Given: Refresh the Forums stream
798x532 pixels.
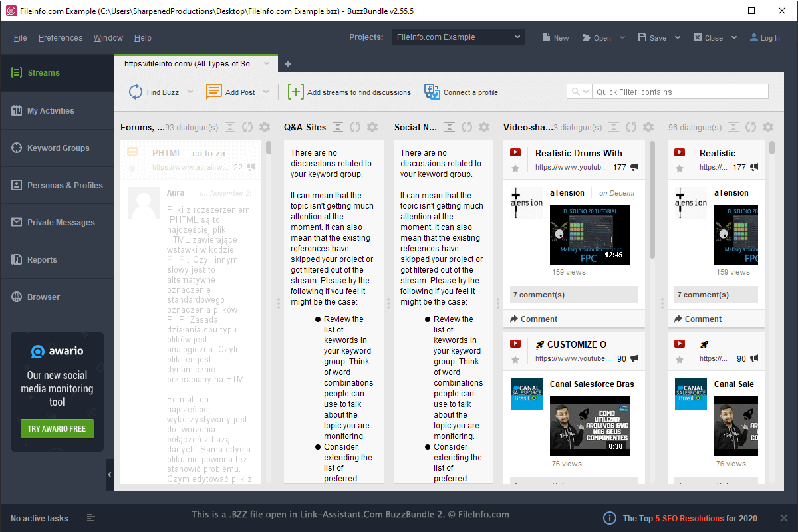Looking at the screenshot, I should pyautogui.click(x=247, y=127).
